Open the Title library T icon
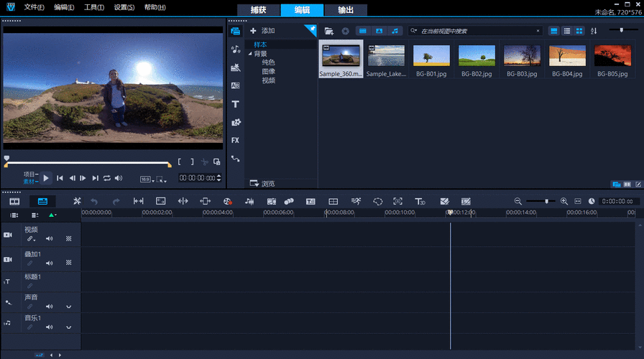Screen dimensions: 644x359 pyautogui.click(x=235, y=104)
